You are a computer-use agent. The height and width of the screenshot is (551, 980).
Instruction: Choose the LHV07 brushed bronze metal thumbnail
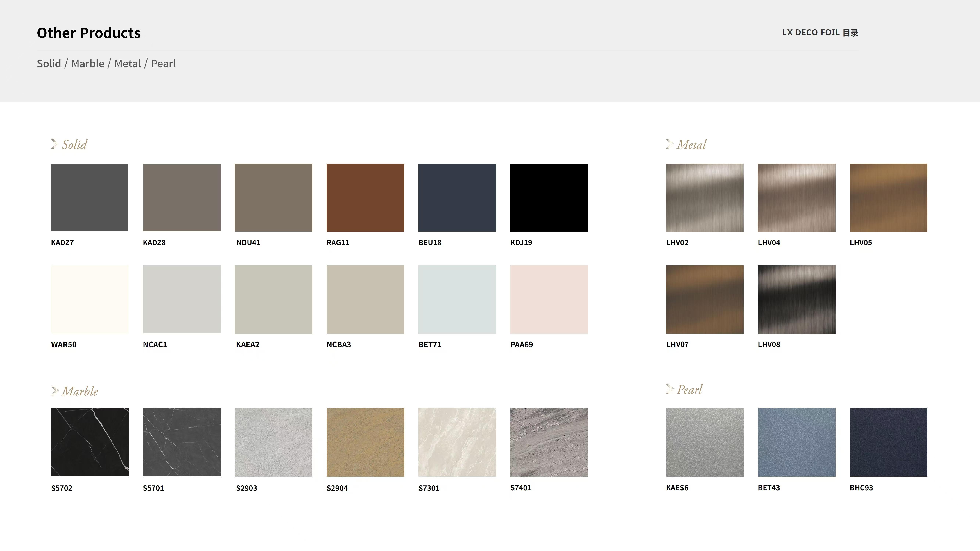(705, 299)
